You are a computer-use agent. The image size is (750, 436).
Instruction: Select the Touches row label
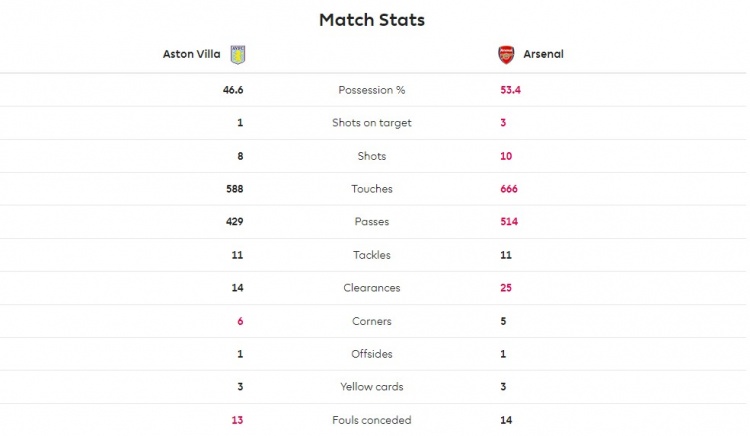click(372, 189)
